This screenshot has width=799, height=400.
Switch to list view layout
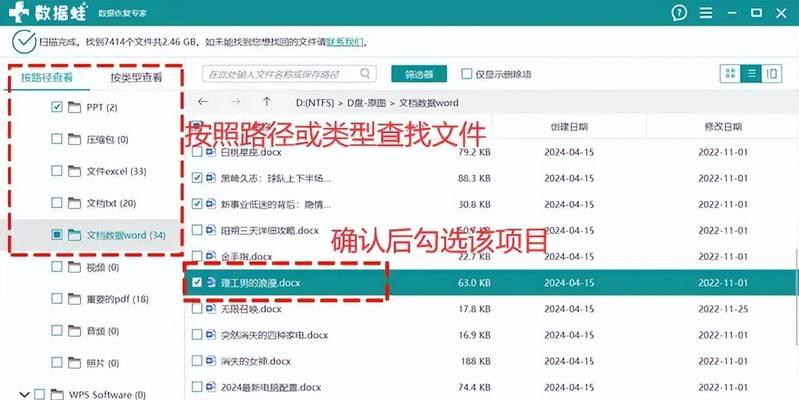[x=751, y=74]
